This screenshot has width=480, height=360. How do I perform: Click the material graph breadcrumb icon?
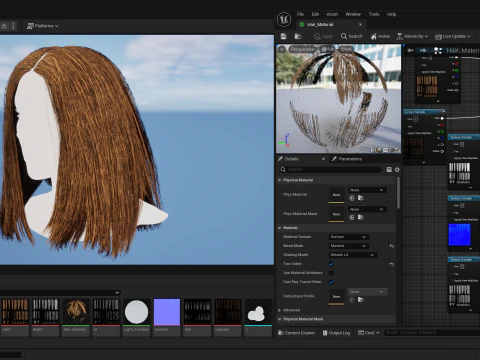point(438,51)
